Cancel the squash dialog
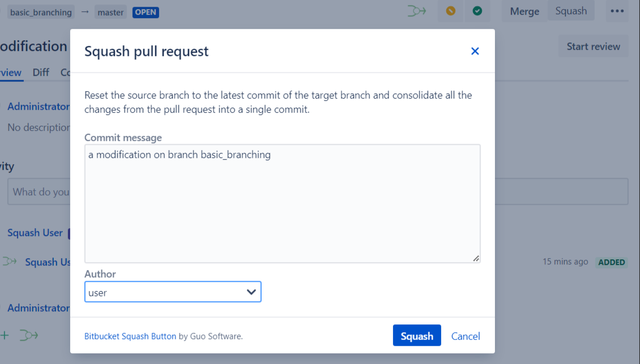This screenshot has height=364, width=640. click(466, 336)
